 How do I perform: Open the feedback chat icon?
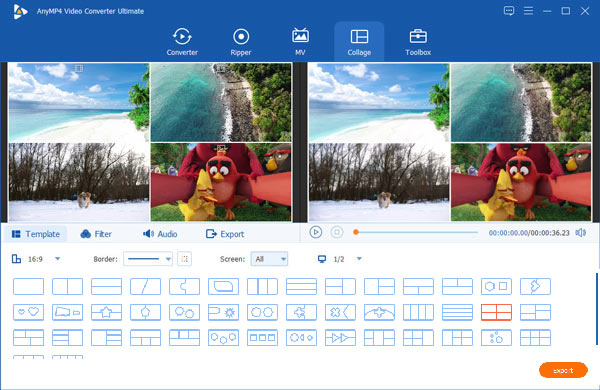[x=509, y=11]
